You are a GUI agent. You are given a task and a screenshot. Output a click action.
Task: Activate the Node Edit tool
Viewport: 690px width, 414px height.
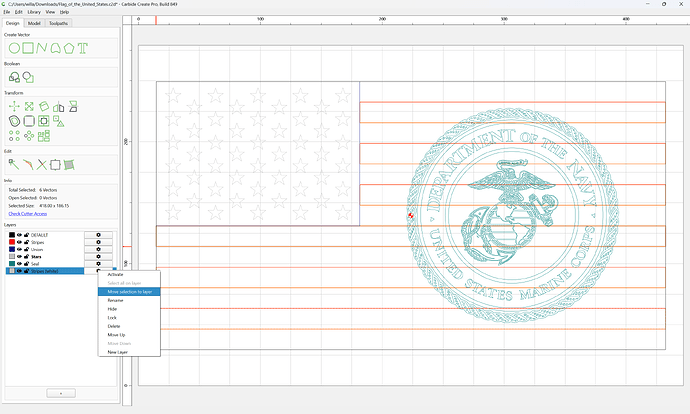click(x=14, y=165)
